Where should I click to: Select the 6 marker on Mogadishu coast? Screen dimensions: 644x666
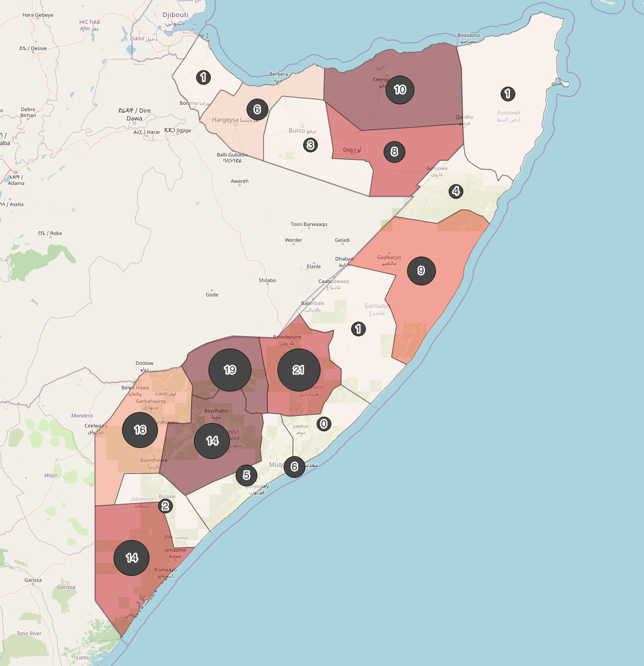(x=294, y=467)
